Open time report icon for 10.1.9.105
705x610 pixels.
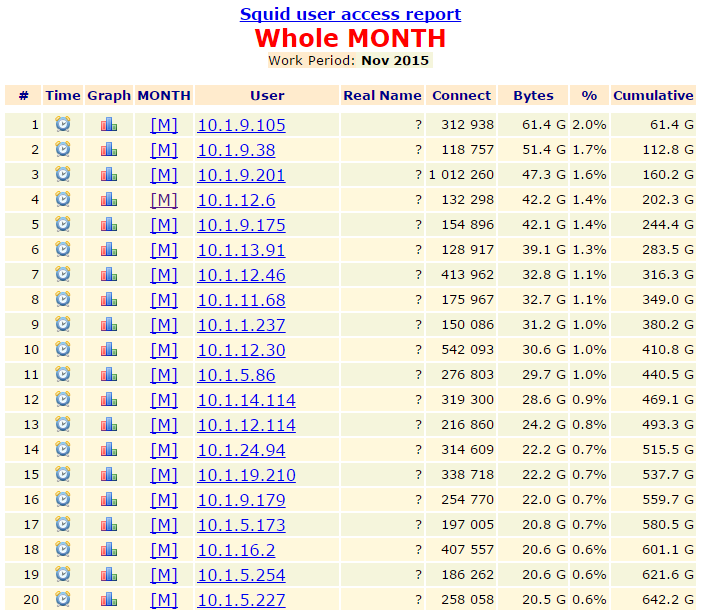click(63, 124)
